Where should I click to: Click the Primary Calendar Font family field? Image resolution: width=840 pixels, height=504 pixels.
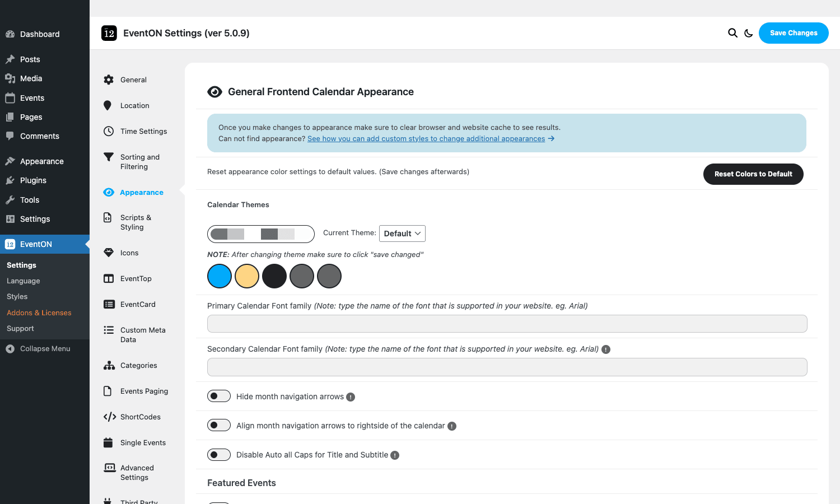pyautogui.click(x=507, y=324)
